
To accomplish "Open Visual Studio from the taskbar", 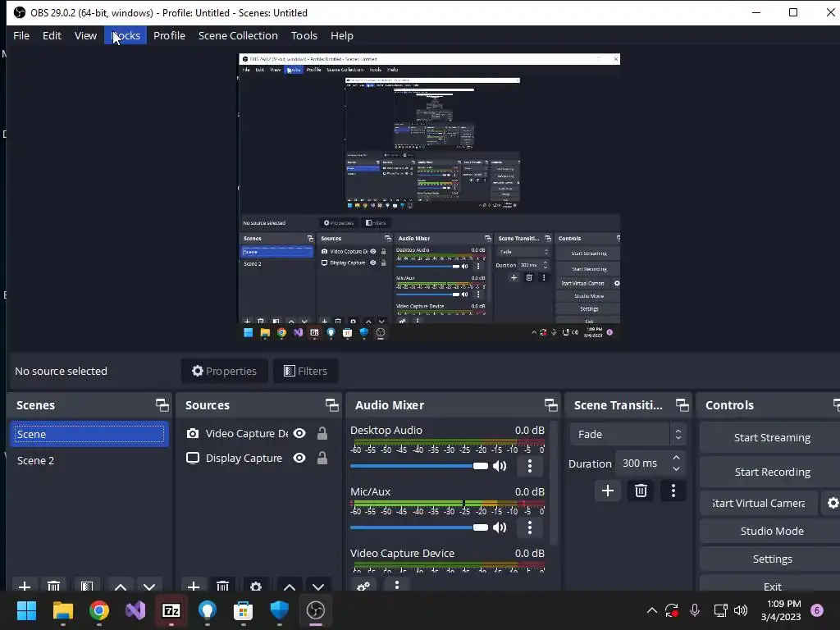I will click(135, 610).
